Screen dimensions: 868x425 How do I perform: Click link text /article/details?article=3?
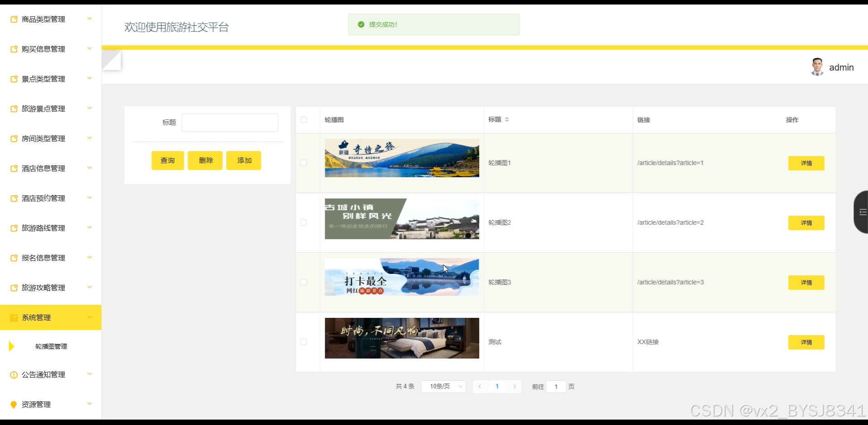tap(670, 282)
